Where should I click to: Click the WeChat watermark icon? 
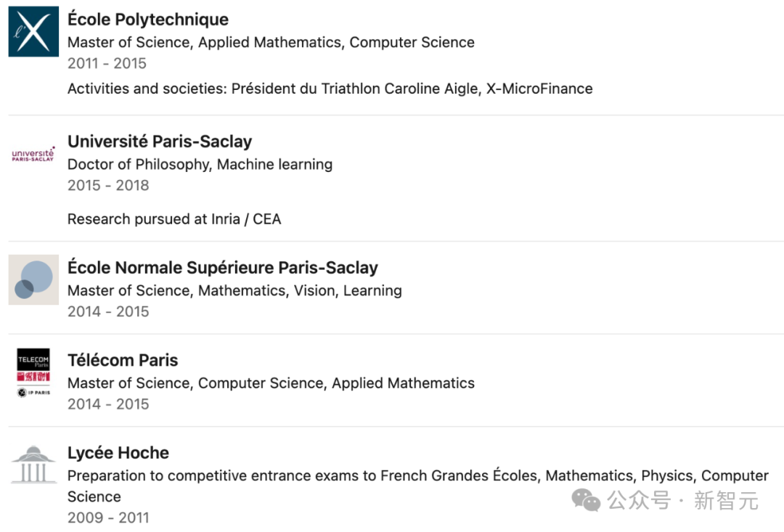[x=587, y=499]
